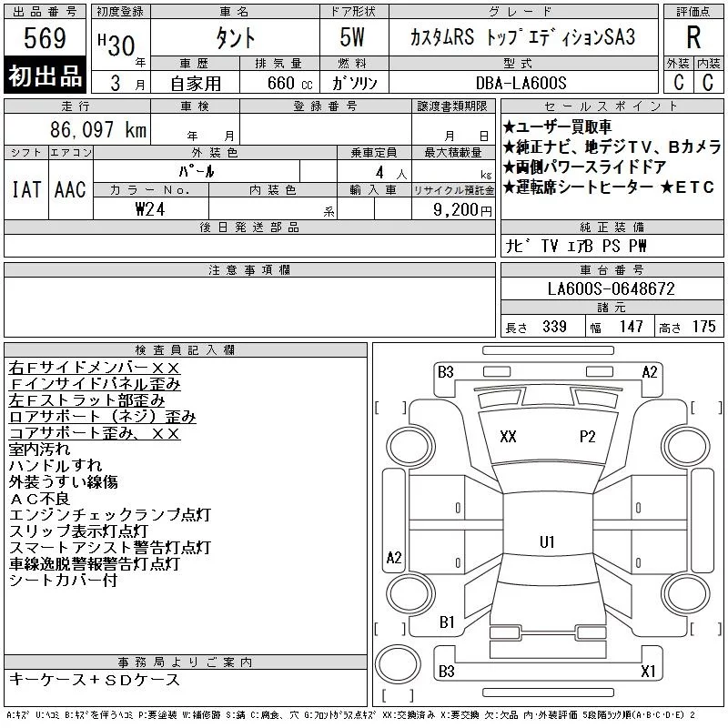Click the B3 mark at the front bumper

[446, 372]
